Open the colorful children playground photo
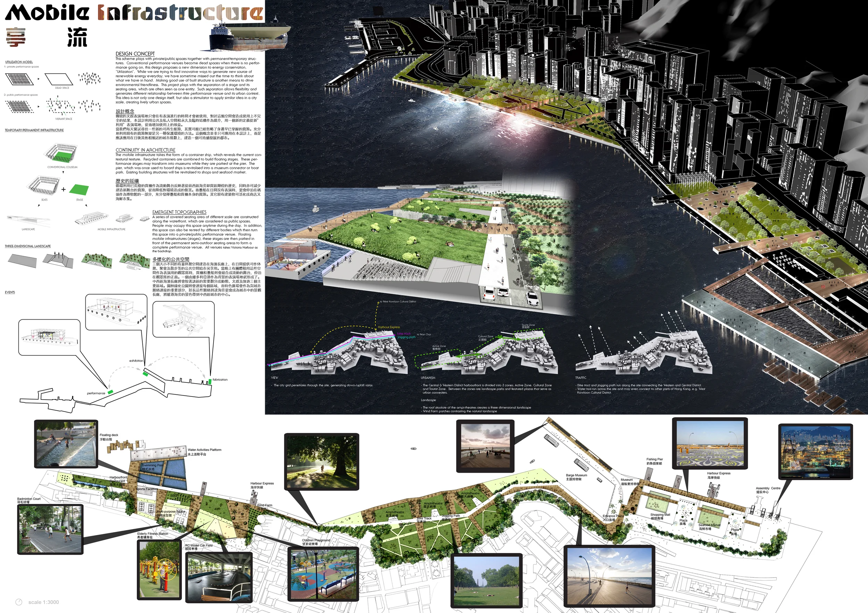 click(323, 574)
